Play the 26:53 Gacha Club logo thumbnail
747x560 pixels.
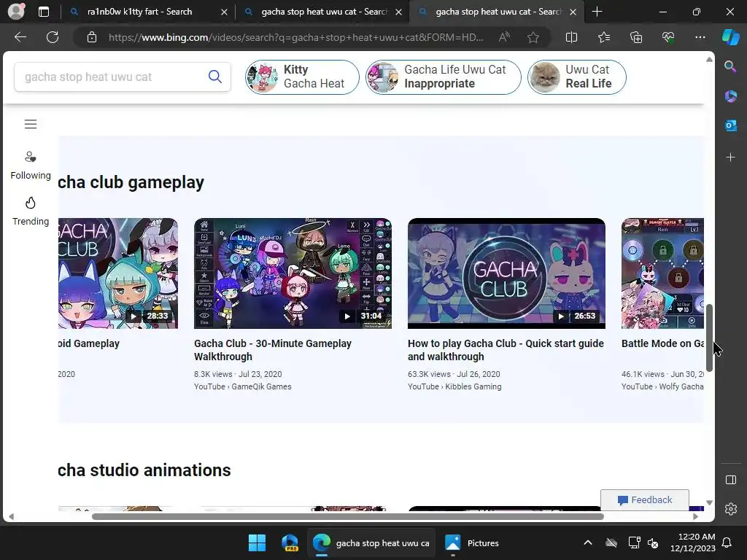(x=506, y=273)
